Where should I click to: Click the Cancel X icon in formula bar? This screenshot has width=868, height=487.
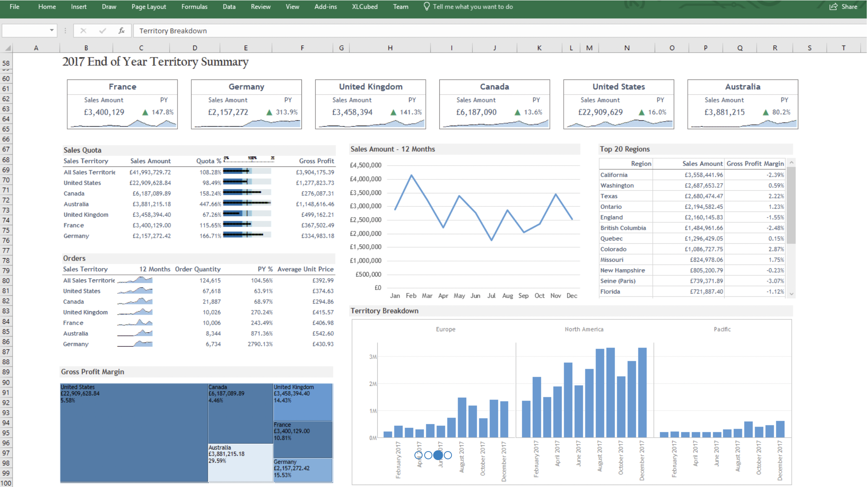click(x=83, y=31)
